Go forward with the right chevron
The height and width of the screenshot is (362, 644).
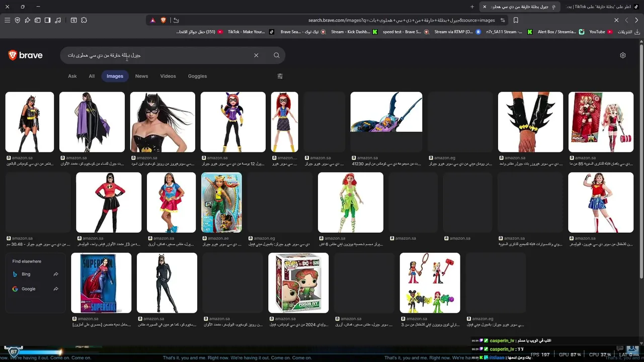click(636, 20)
